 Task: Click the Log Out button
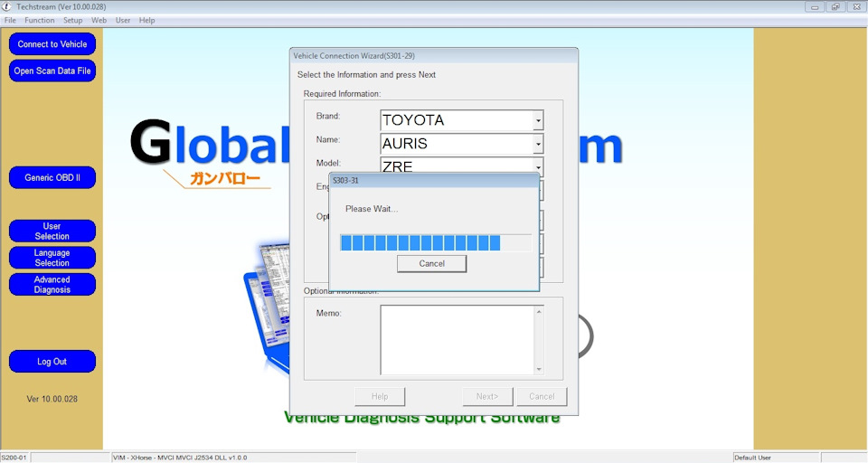pos(52,361)
